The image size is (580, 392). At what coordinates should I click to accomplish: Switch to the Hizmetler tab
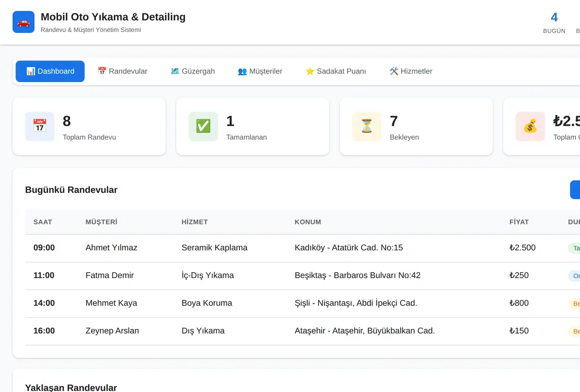click(411, 71)
